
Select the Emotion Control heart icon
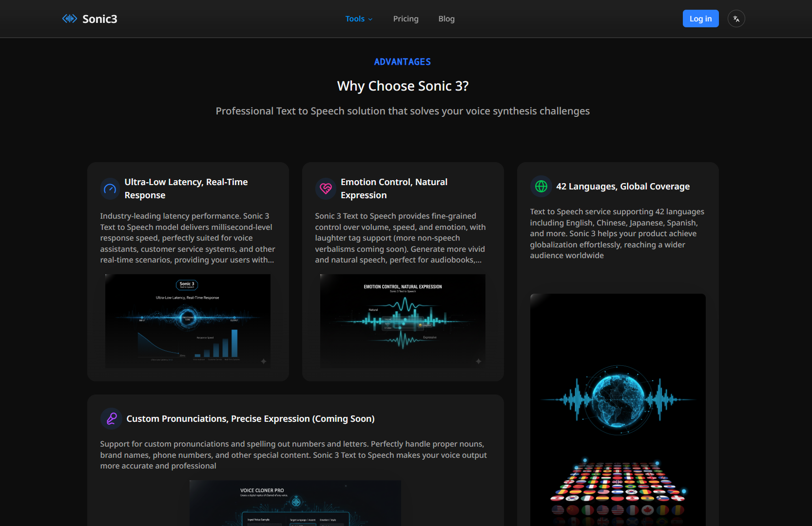click(325, 188)
